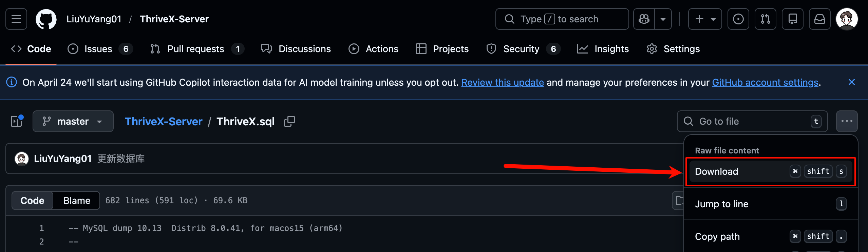The width and height of the screenshot is (868, 252).
Task: Open the GitHub homepage logo
Action: pyautogui.click(x=46, y=19)
